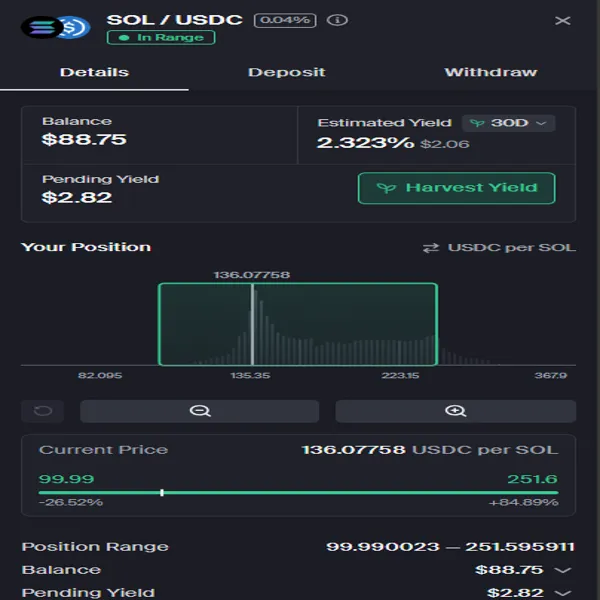Expand the Balance row chevron
Viewport: 600px width, 600px height.
pyautogui.click(x=563, y=570)
